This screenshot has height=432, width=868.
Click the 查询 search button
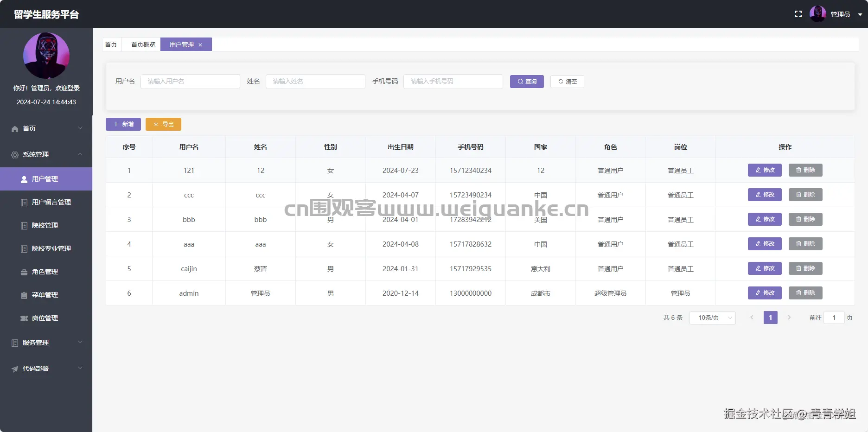point(527,82)
